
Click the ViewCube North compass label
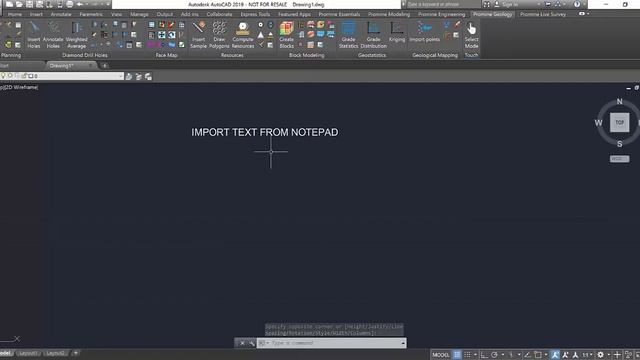[x=620, y=101]
